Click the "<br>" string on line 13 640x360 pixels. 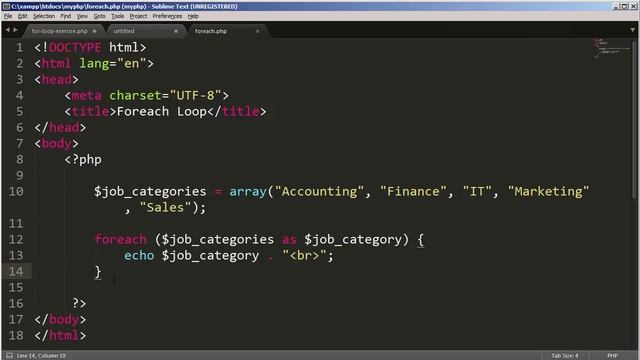click(x=304, y=256)
